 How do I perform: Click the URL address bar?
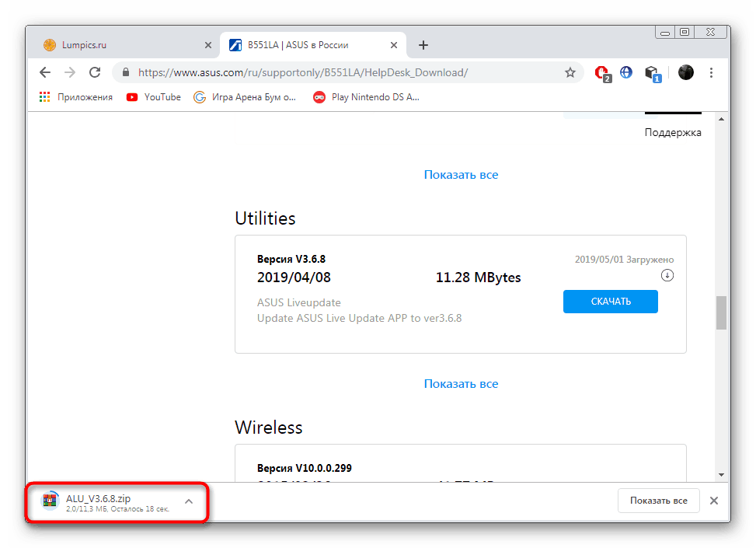click(x=347, y=72)
